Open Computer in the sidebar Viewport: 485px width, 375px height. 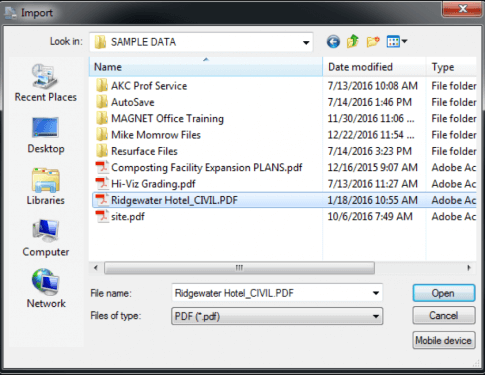(x=46, y=238)
